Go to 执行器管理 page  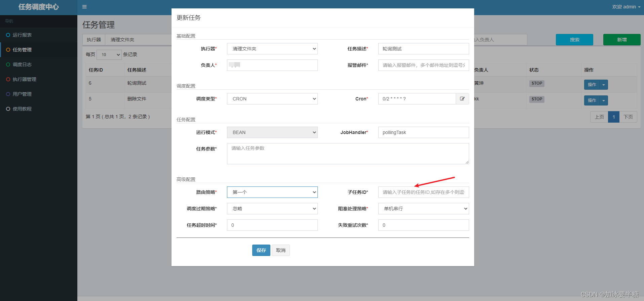pos(39,79)
